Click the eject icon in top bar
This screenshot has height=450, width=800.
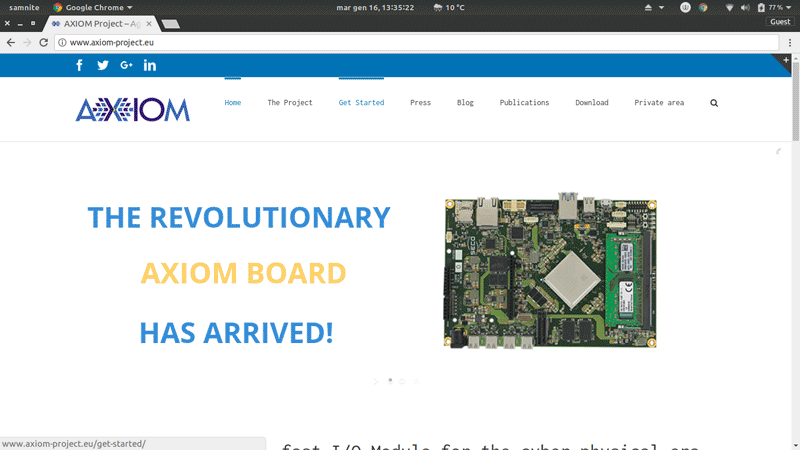648,8
